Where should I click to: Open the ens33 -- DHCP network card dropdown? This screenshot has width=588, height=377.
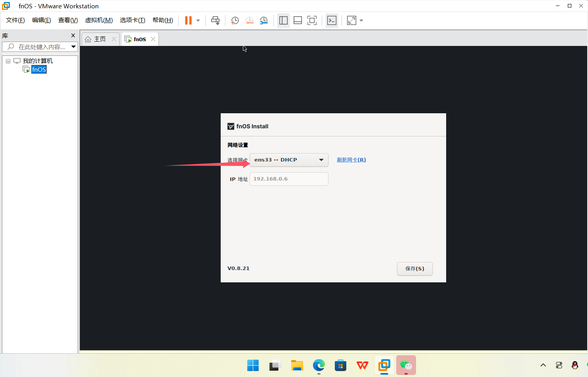click(289, 160)
